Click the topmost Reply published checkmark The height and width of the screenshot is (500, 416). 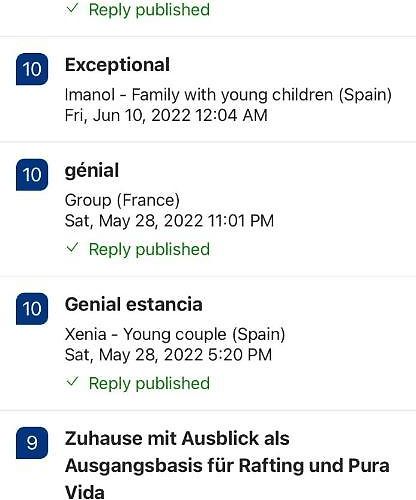[72, 9]
